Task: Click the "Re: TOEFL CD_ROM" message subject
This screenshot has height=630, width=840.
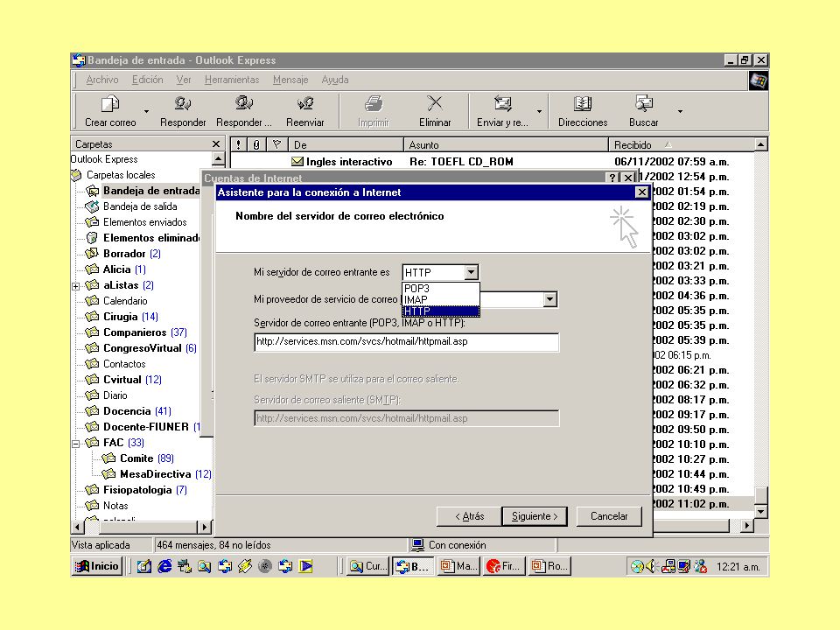Action: (x=461, y=161)
